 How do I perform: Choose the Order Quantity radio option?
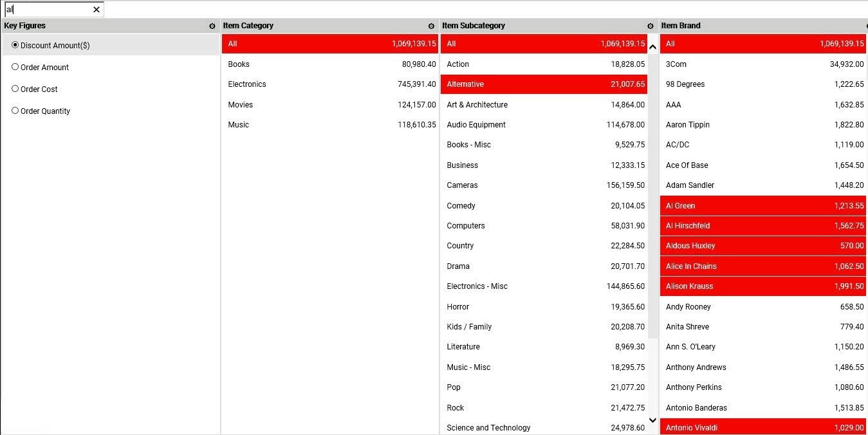point(15,111)
